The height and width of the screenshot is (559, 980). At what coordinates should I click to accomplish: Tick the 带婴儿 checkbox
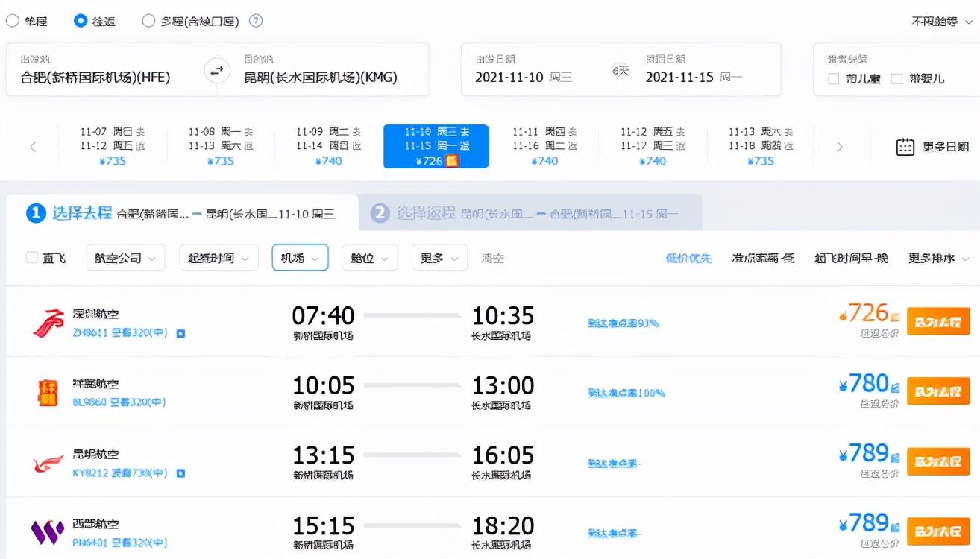pos(897,78)
